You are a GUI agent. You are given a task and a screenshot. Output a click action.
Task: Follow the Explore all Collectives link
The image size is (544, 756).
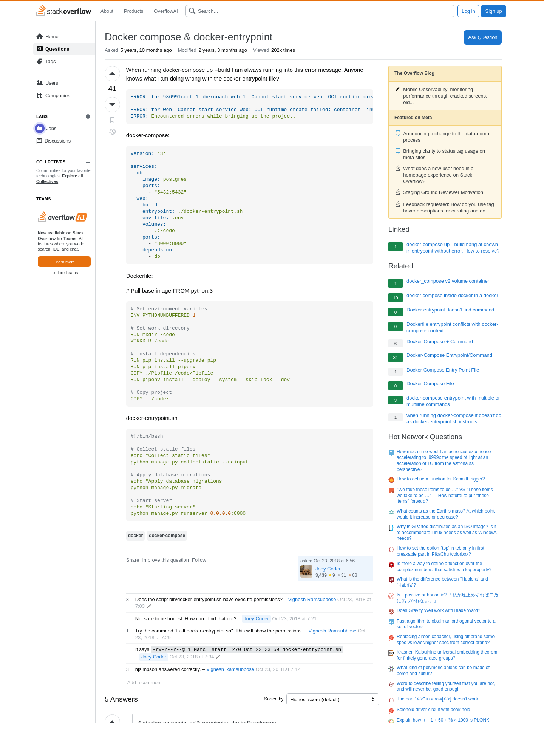coord(60,178)
